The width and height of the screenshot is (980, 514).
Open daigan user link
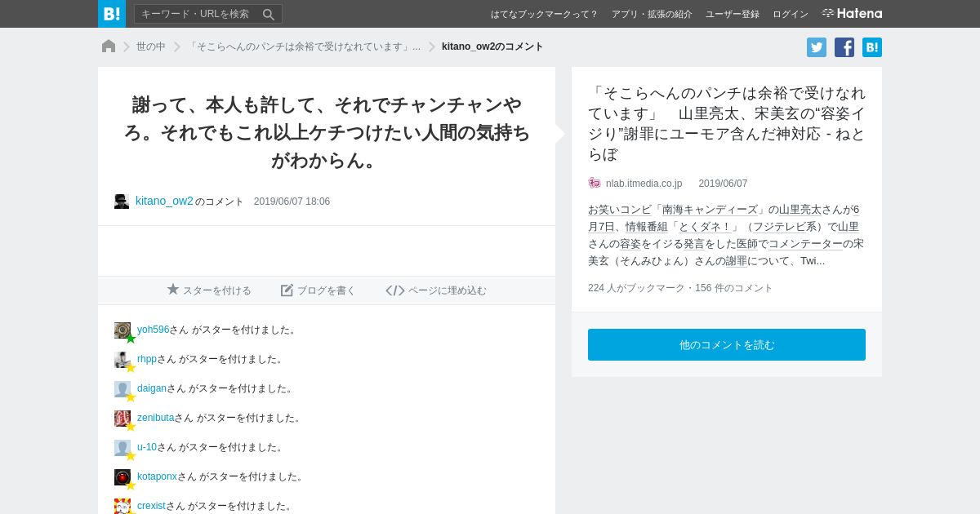152,388
